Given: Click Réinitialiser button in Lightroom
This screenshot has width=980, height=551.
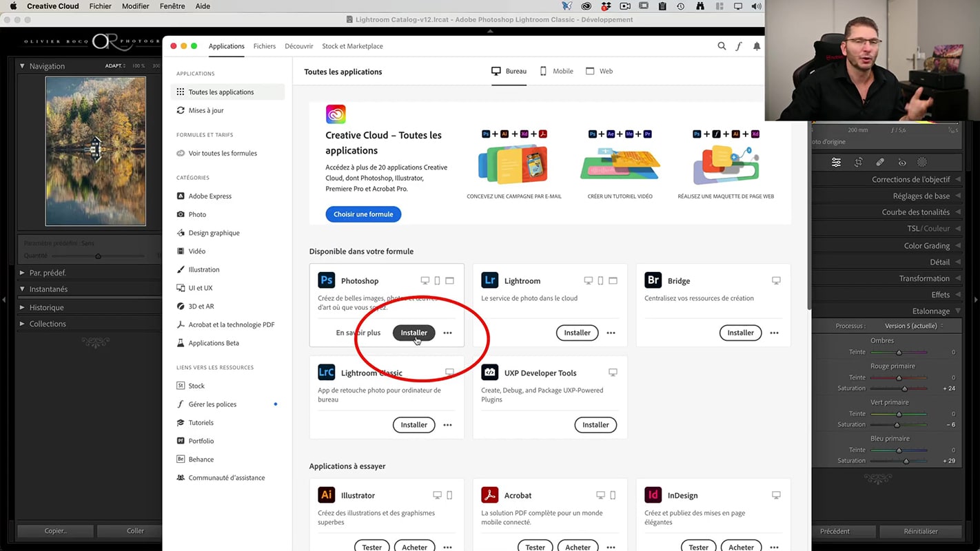Looking at the screenshot, I should (x=921, y=531).
